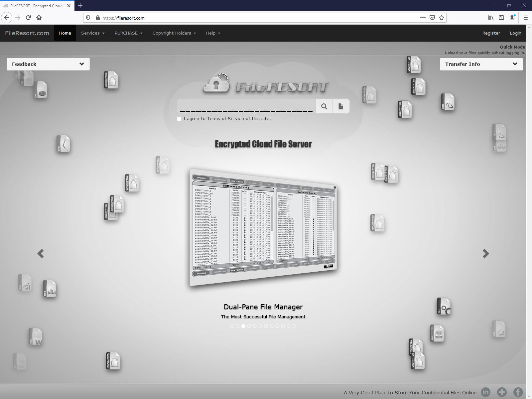Click the browser Back arrow
532x399 pixels.
7,18
